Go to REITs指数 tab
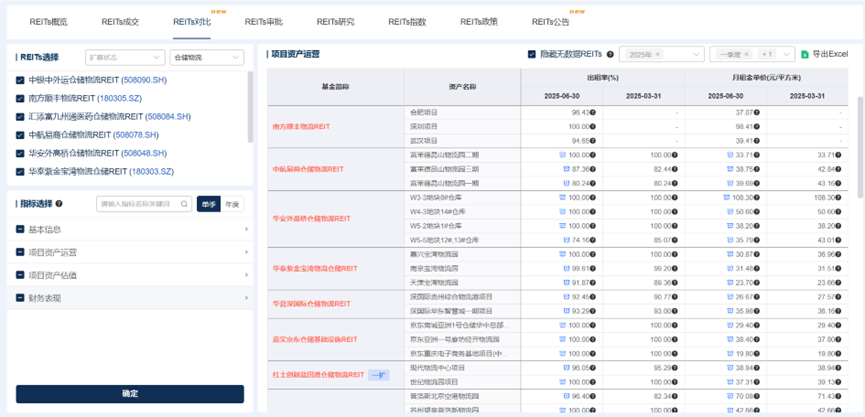 tap(407, 22)
